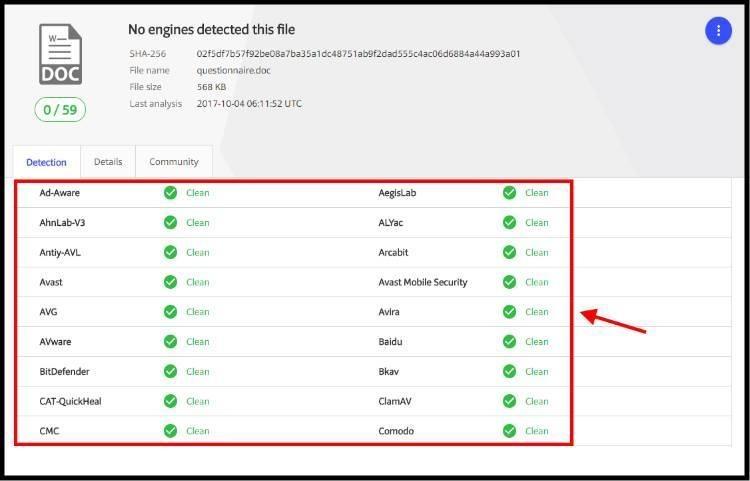Select the SHA-256 hash value text
The image size is (750, 481).
click(358, 54)
